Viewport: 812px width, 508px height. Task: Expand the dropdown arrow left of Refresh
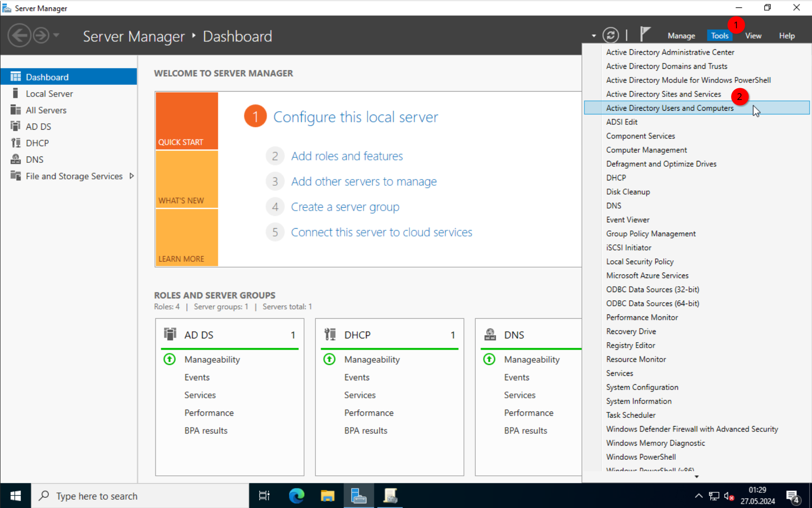(x=594, y=36)
